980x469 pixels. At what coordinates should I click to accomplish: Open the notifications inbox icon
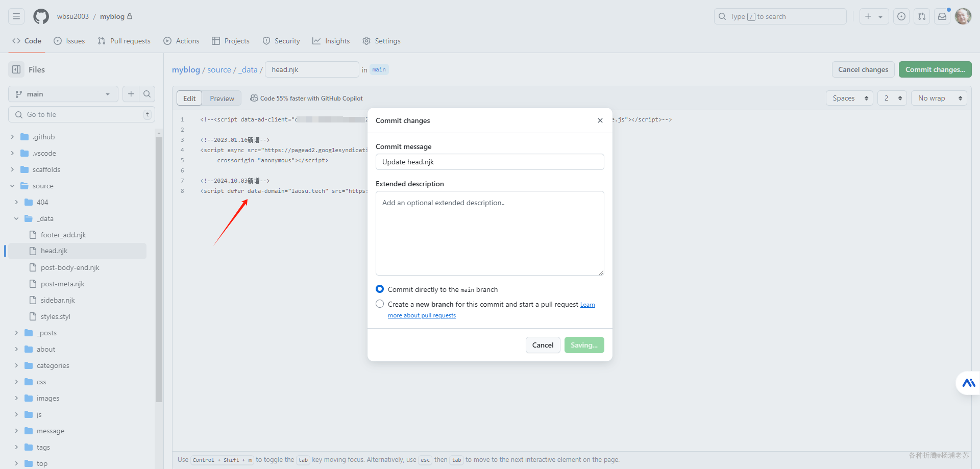tap(942, 16)
